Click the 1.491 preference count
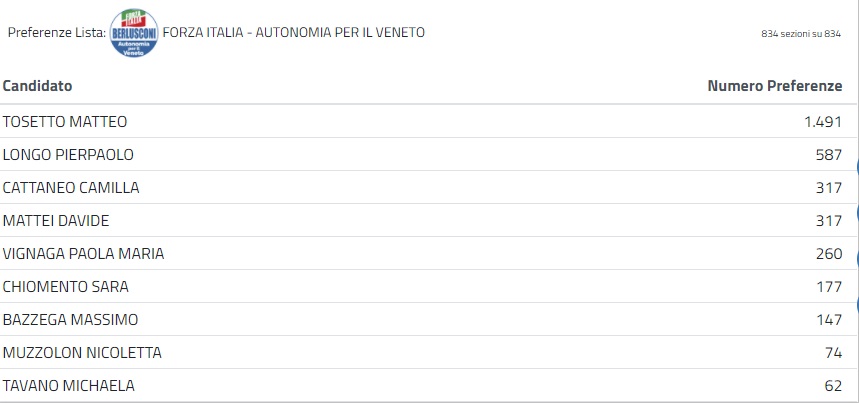The height and width of the screenshot is (403, 859). [x=823, y=122]
